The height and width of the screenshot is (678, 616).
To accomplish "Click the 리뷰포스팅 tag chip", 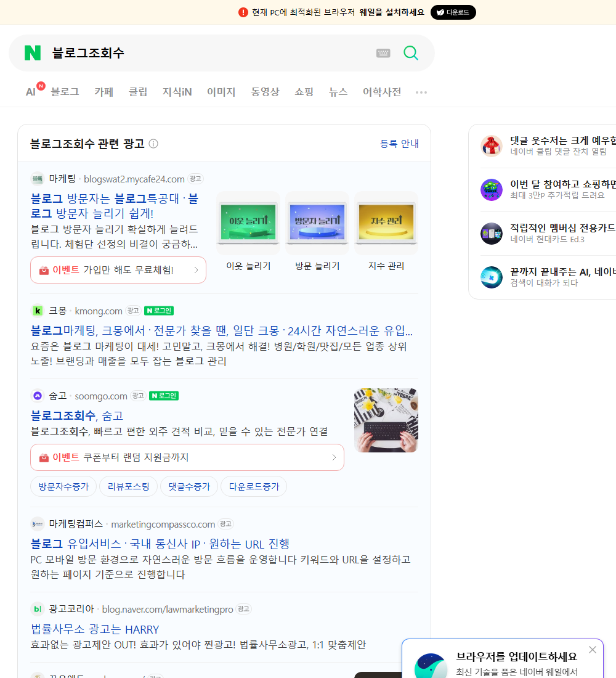I will 128,486.
